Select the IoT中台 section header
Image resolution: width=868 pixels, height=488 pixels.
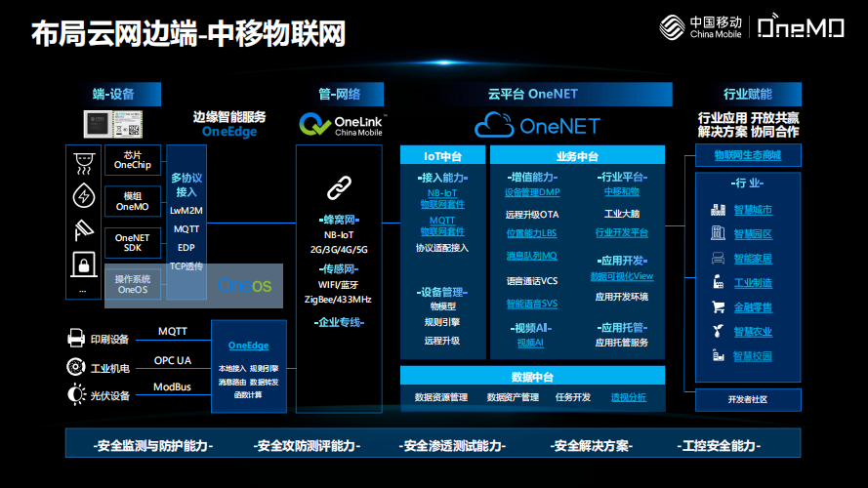pyautogui.click(x=442, y=156)
